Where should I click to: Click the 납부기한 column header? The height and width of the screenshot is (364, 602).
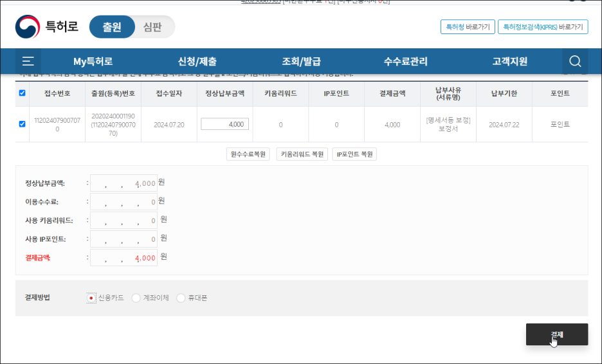(x=504, y=93)
